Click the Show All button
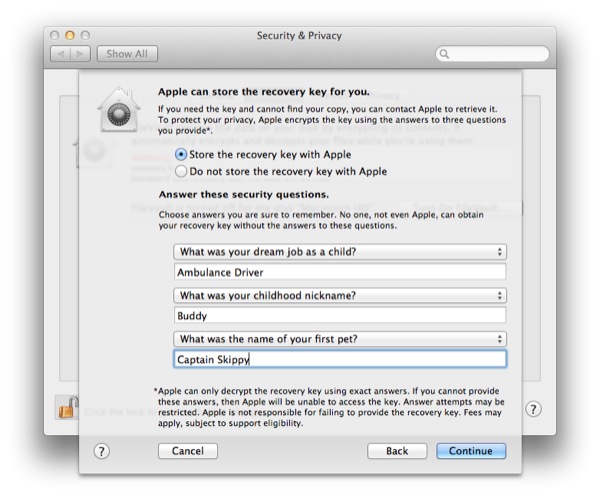 127,54
